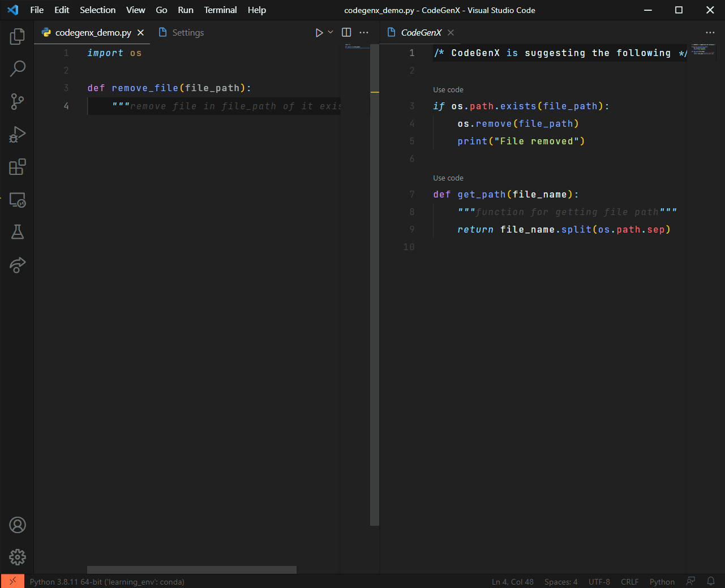Viewport: 725px width, 588px height.
Task: Click the vertical scrollbar of left editor
Action: tap(375, 285)
